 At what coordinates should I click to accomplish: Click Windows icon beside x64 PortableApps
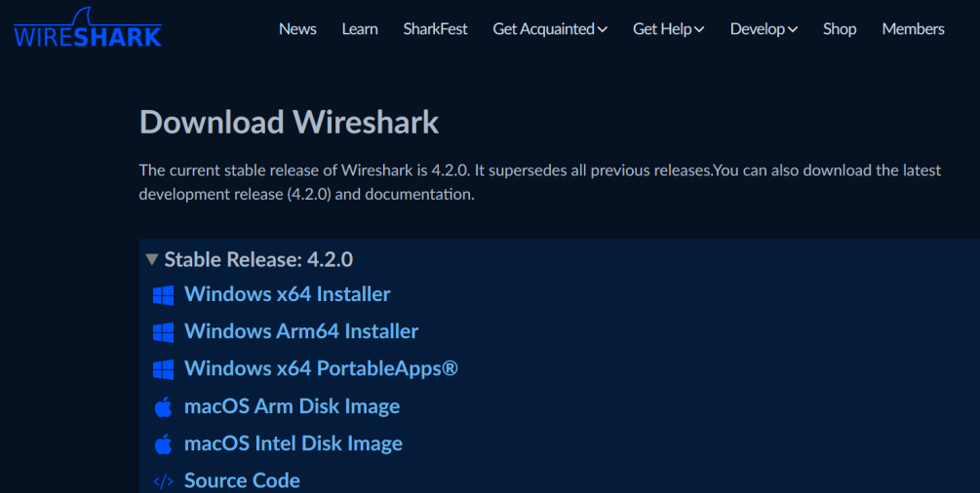click(x=163, y=369)
